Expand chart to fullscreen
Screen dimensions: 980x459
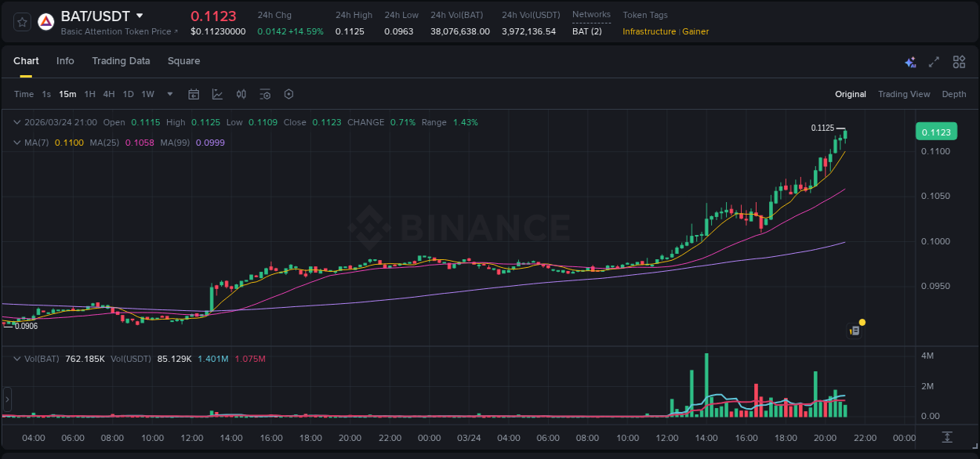[x=934, y=62]
